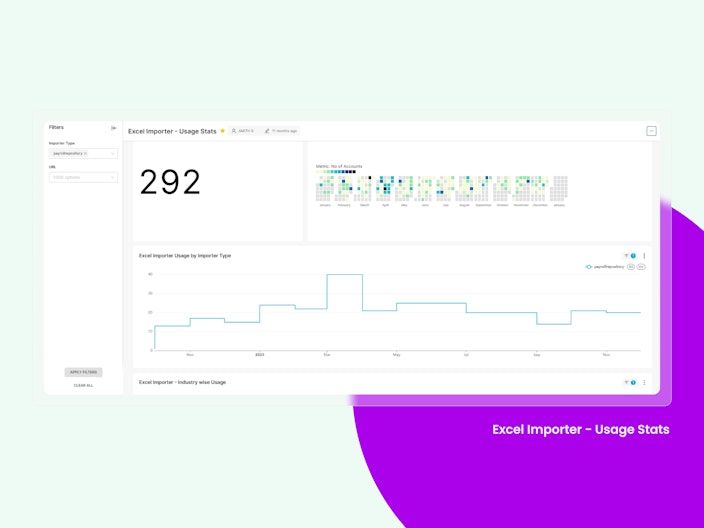Click the heatmap color scale legend
Image resolution: width=704 pixels, height=528 pixels.
pos(336,172)
